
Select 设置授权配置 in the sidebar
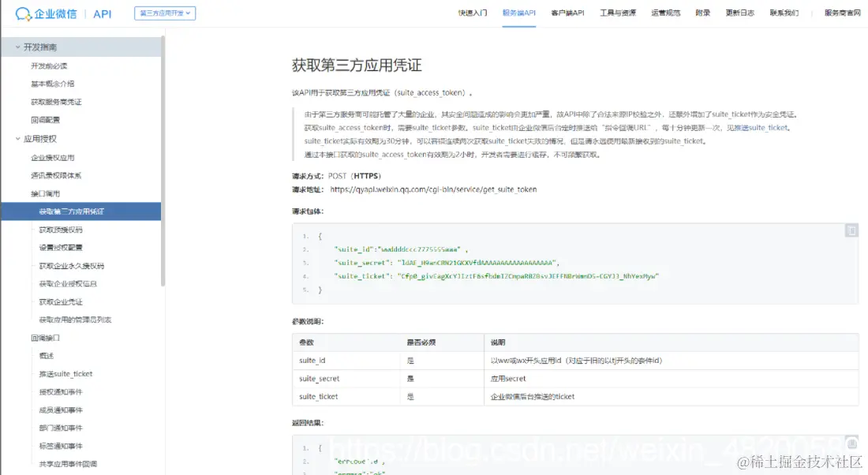tap(59, 247)
